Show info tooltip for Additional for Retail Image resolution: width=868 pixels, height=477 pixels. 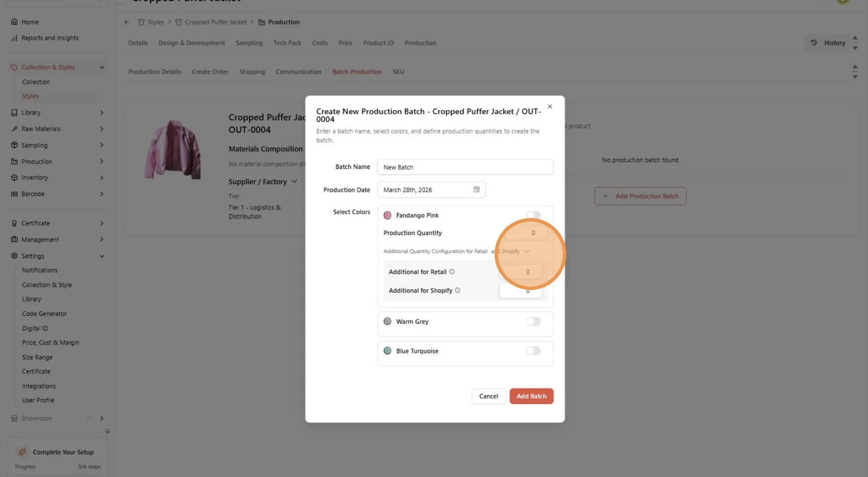(x=452, y=272)
